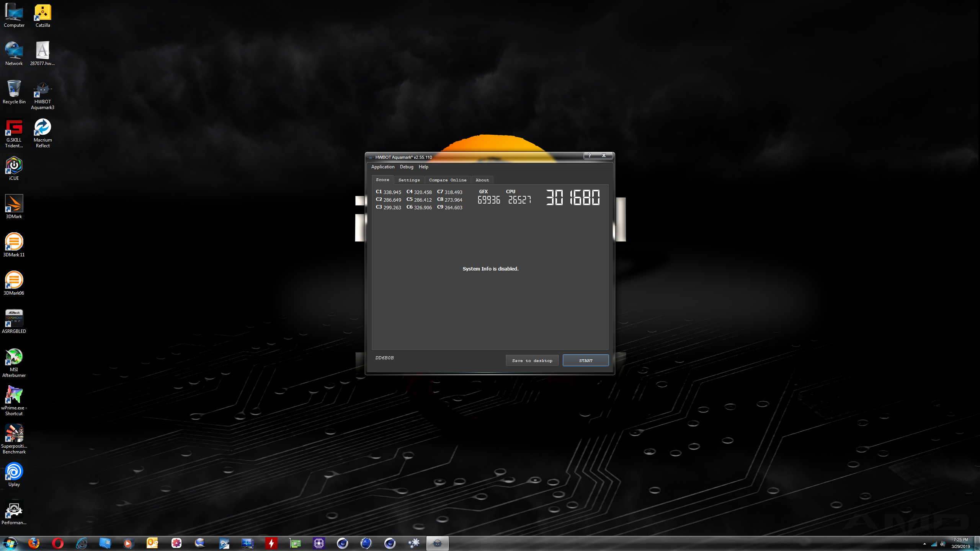Open the purple CPU-Z chip taskbar icon

(x=319, y=543)
